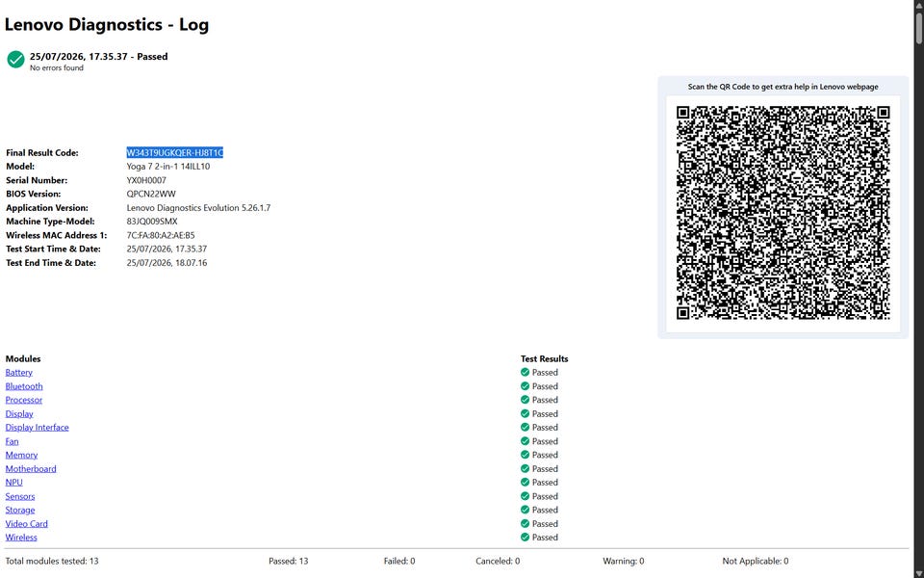
Task: Click the green check icon in Sensors row
Action: tap(526, 496)
